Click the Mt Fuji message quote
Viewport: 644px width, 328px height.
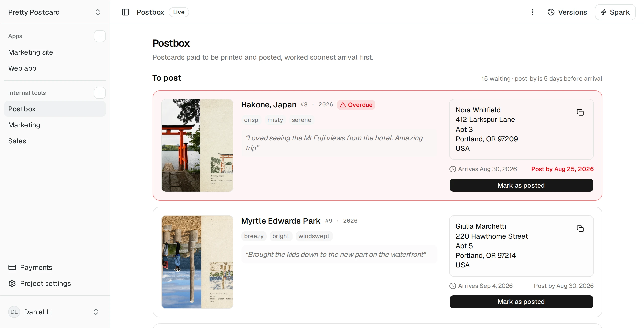coord(339,143)
